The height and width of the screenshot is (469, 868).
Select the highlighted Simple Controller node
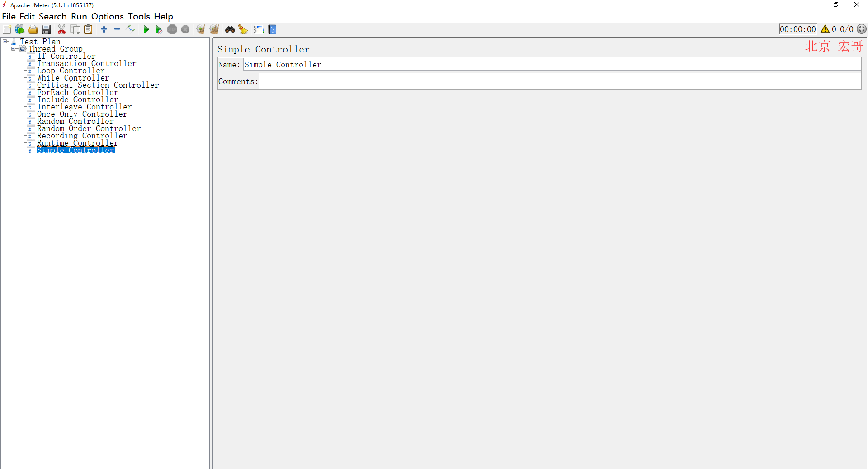click(x=76, y=150)
